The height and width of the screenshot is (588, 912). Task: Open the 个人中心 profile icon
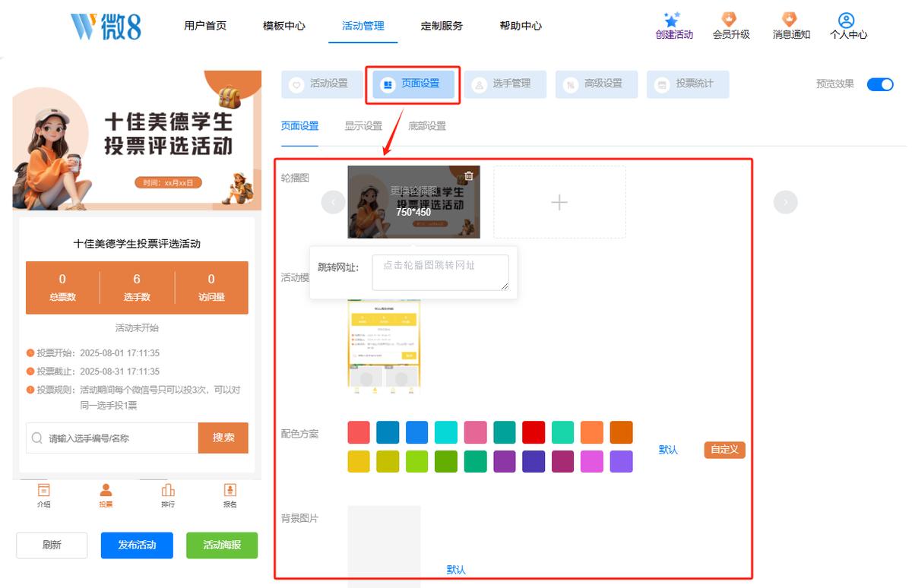point(847,20)
